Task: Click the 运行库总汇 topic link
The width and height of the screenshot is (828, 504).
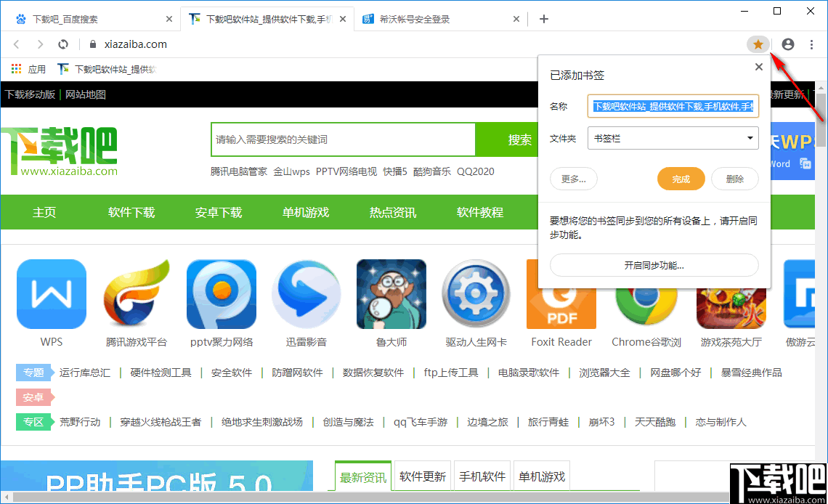Action: 85,373
